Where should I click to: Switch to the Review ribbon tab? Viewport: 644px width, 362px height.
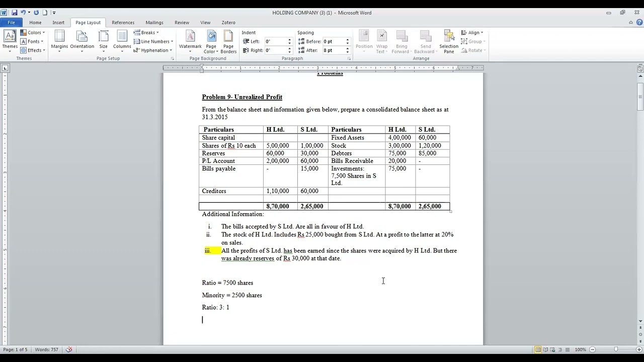tap(182, 23)
